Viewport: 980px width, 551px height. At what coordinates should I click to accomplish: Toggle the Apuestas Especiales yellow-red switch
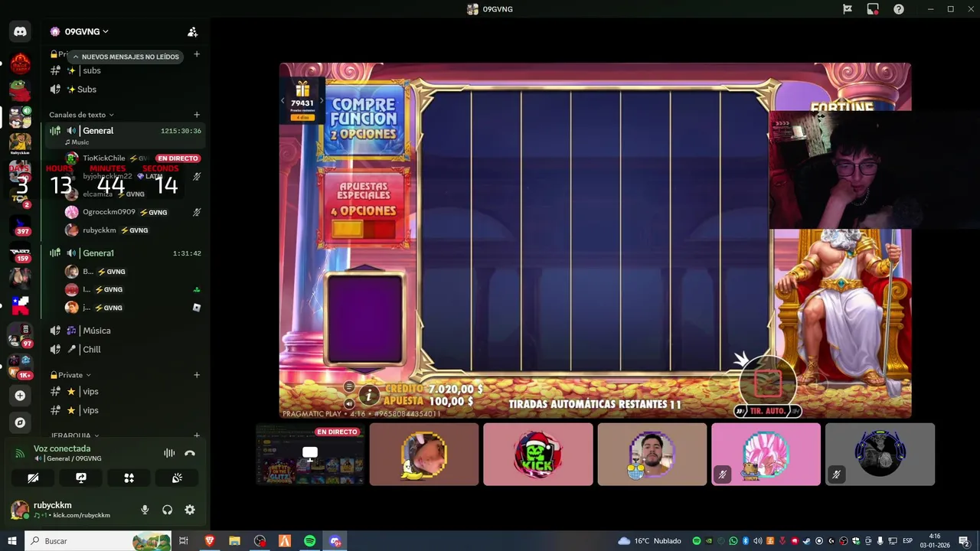(x=364, y=229)
